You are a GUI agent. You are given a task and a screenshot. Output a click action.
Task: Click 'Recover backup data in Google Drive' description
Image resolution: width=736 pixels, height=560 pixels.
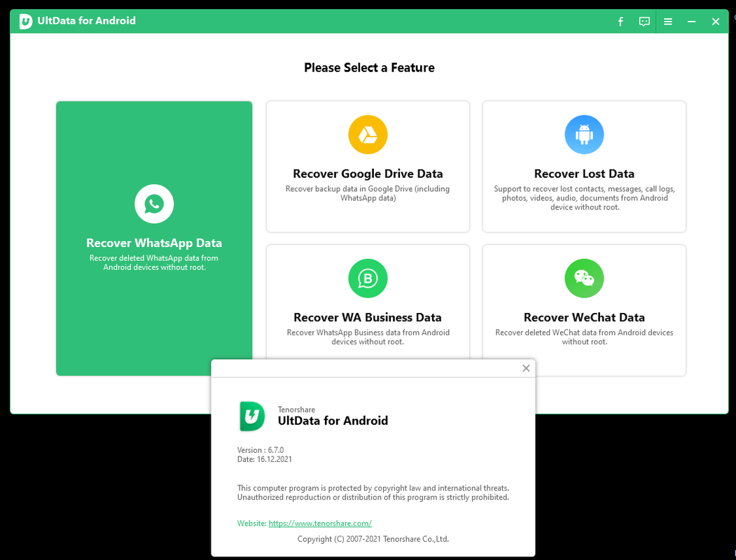368,193
